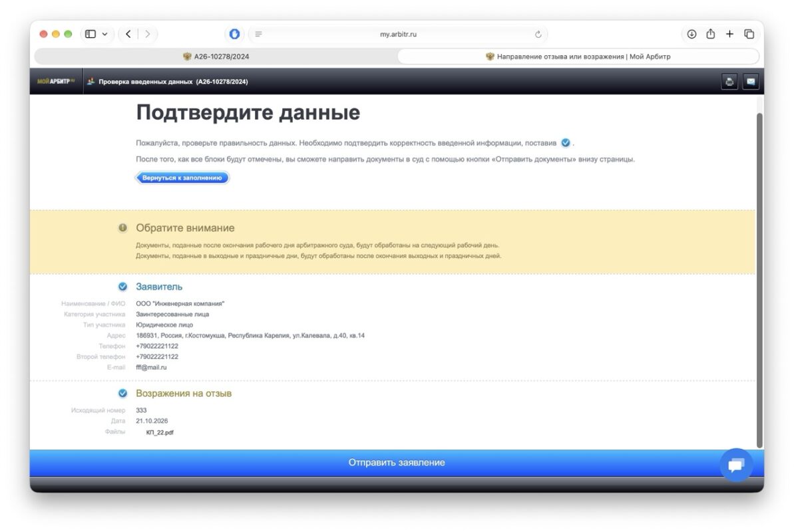The height and width of the screenshot is (532, 794).
Task: Switch to the A26-10278/2024 tab
Action: (216, 56)
